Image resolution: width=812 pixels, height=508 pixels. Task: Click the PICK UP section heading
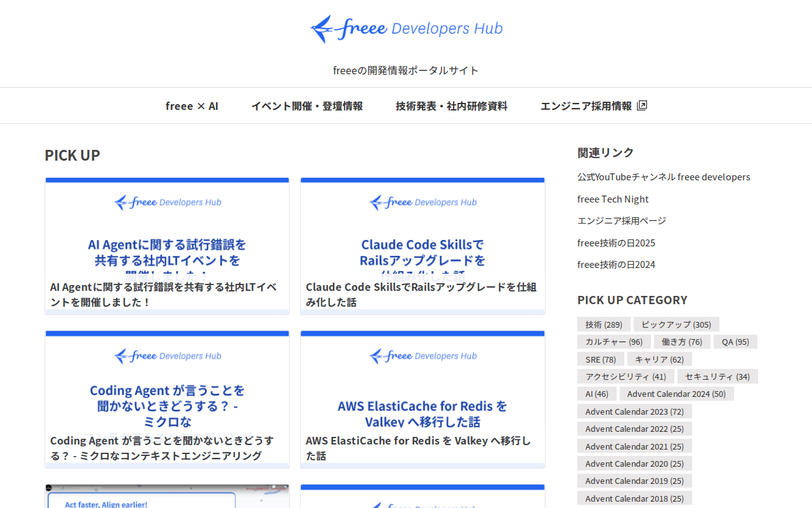(72, 156)
